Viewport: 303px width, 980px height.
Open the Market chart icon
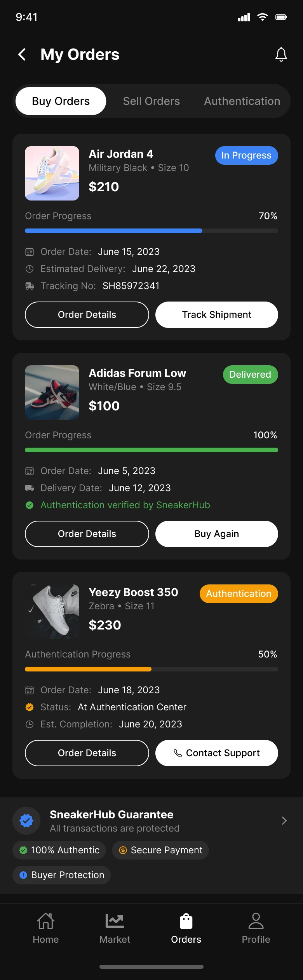(115, 921)
